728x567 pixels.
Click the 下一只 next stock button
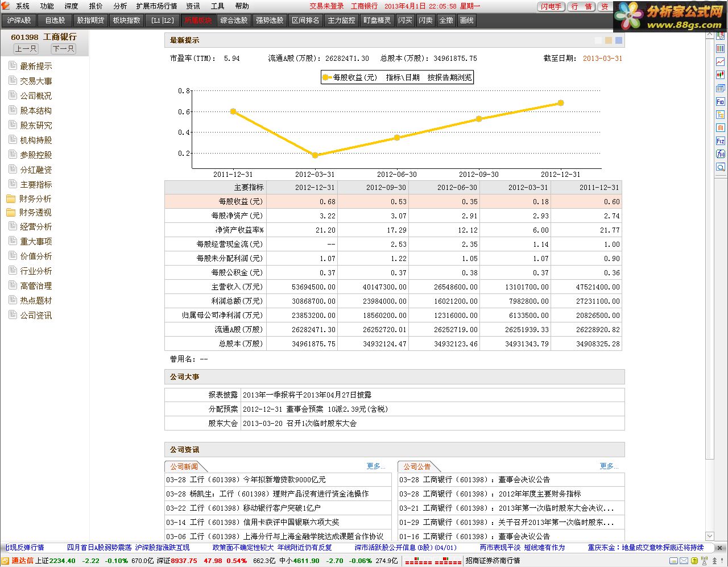pos(63,49)
